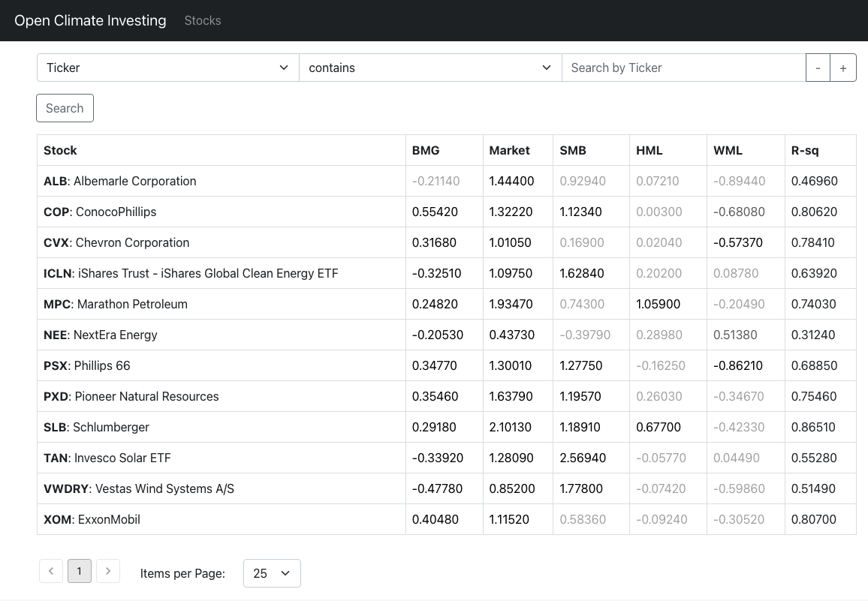Focus the Search by Ticker input
This screenshot has width=868, height=601.
683,68
